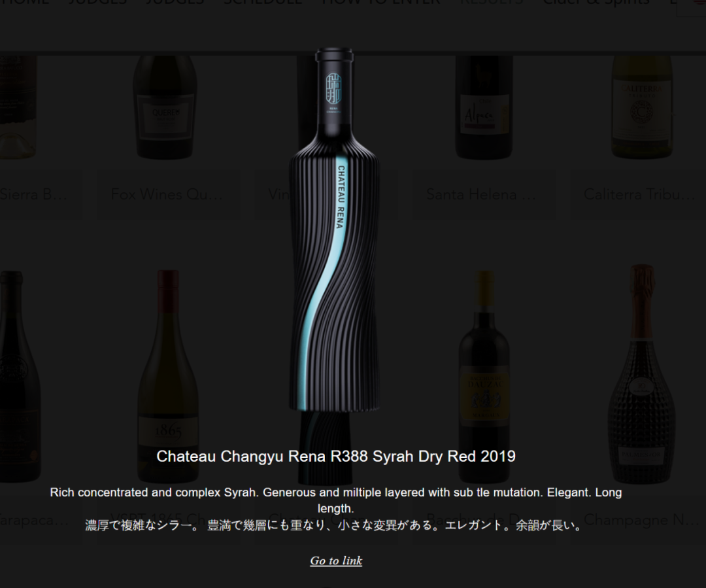
Task: Open the 1865 white wine bottle thumbnail
Action: pos(168,376)
